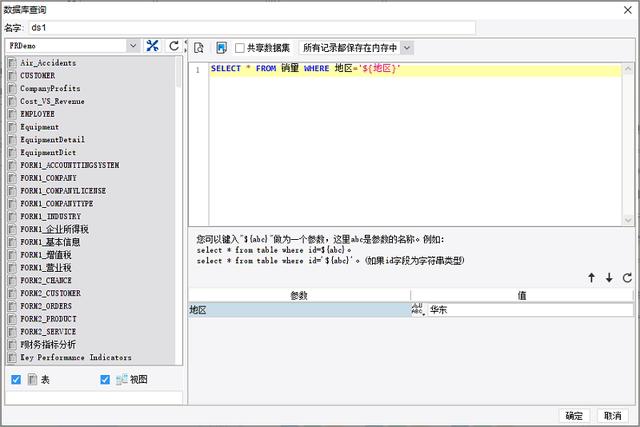Close the 数据库查询 dialog
Screen dimensions: 640x427
click(x=628, y=10)
